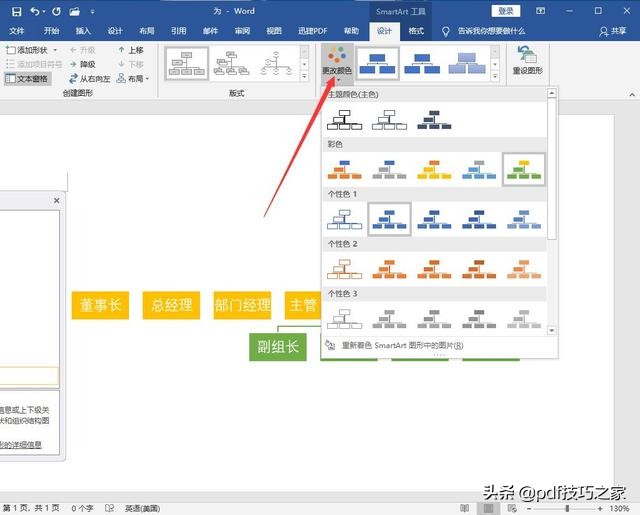
Task: Click the 登录 sign-in button
Action: pyautogui.click(x=506, y=11)
